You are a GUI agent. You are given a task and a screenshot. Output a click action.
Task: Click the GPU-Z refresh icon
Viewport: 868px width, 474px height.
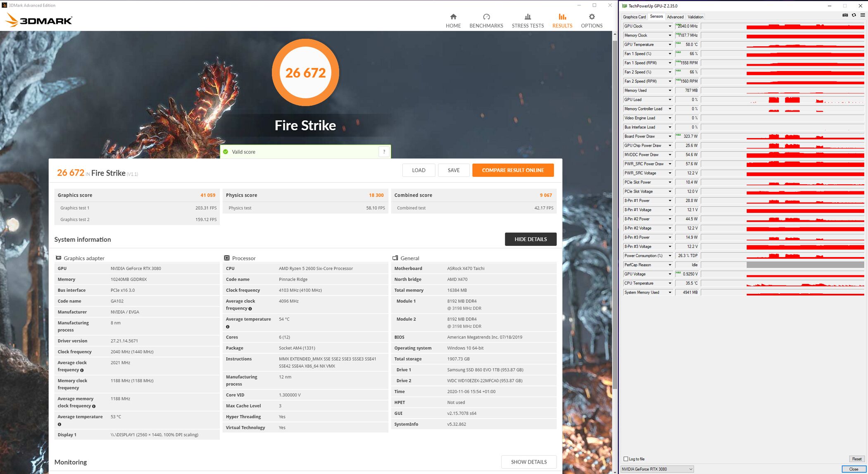click(854, 15)
